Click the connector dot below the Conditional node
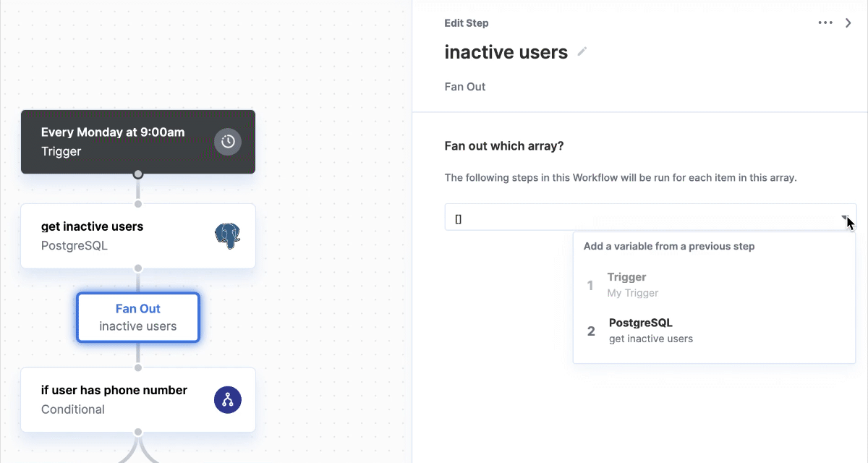This screenshot has height=463, width=868. 138,433
